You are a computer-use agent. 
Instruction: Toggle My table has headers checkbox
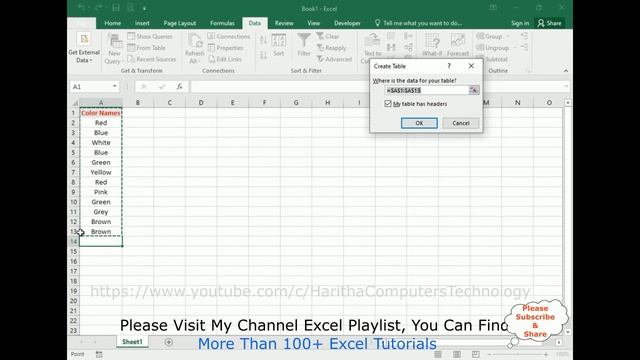(388, 104)
